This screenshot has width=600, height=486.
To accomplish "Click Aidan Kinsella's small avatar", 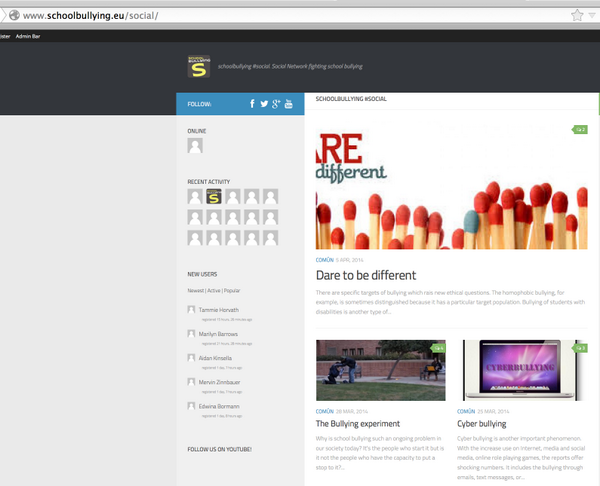I will tap(191, 357).
